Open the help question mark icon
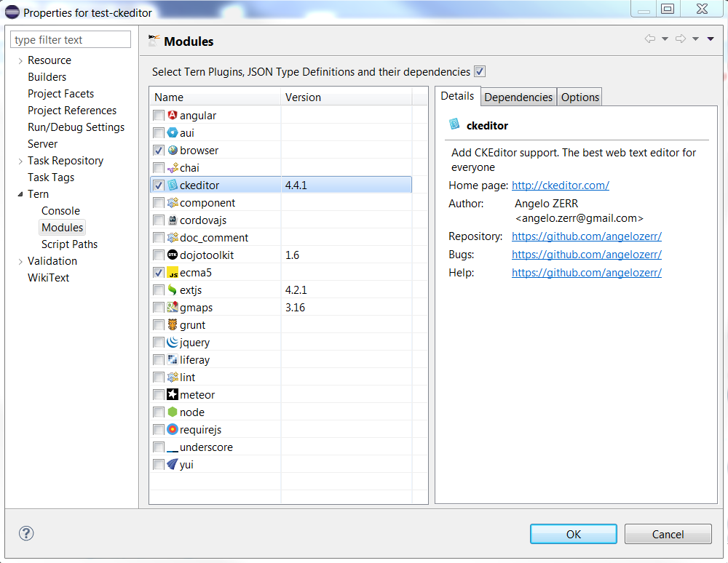Image resolution: width=728 pixels, height=563 pixels. click(26, 533)
